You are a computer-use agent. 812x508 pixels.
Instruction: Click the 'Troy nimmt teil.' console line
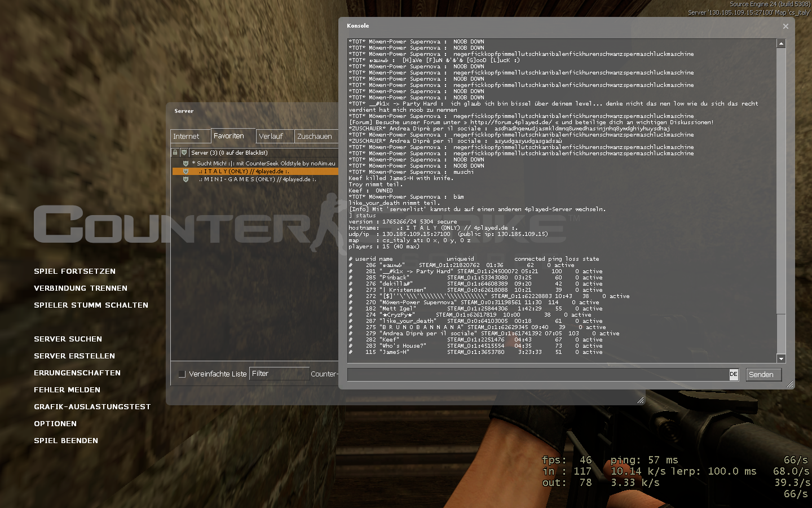(x=376, y=185)
